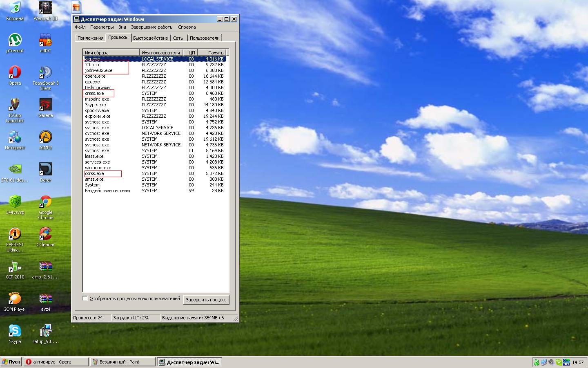This screenshot has height=368, width=588.
Task: Open the Вид menu
Action: [122, 27]
